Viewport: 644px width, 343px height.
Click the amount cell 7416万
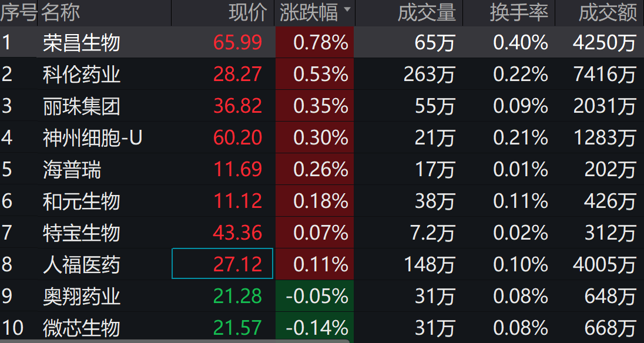point(605,74)
